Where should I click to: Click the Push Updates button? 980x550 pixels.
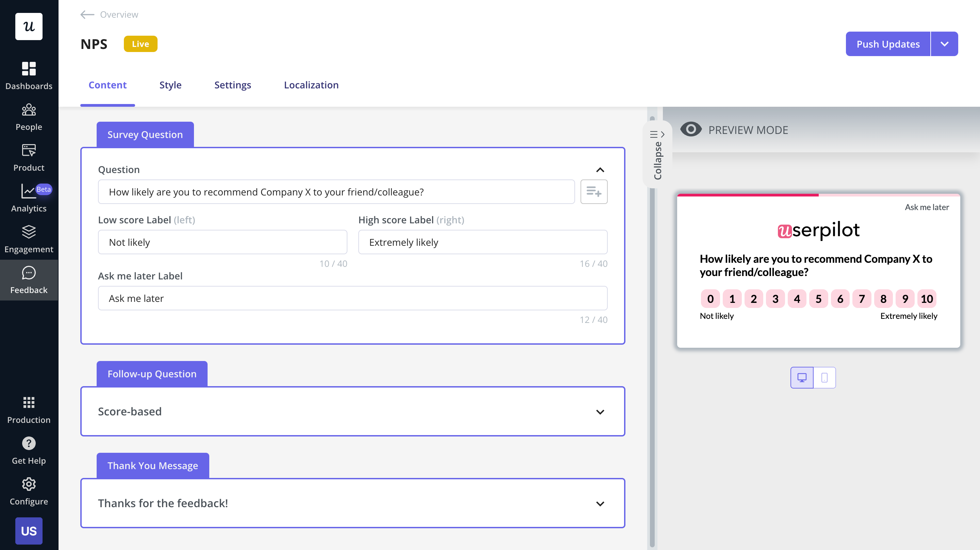click(888, 44)
